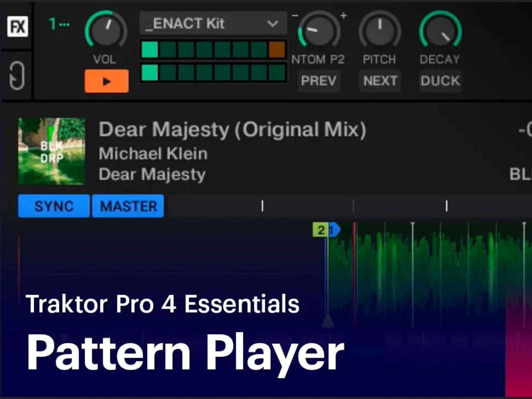532x399 pixels.
Task: Click the track title Dear Majesty (Original Mix)
Action: [x=232, y=130]
